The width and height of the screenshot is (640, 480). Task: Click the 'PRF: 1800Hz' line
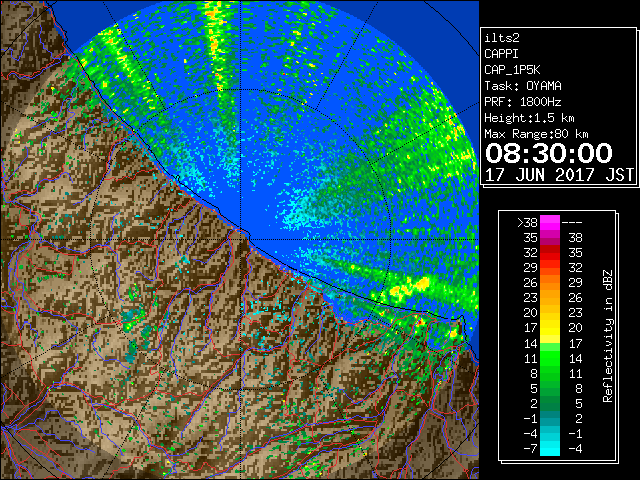523,102
